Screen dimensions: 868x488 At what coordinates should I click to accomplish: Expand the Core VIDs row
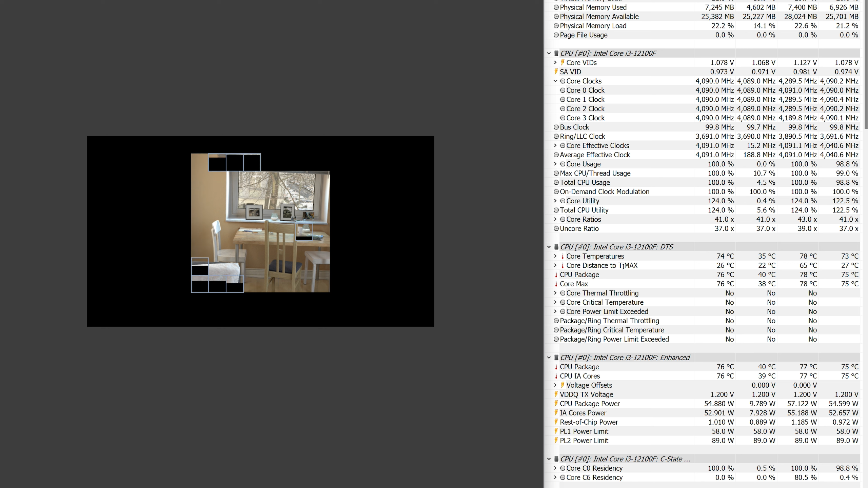click(555, 62)
